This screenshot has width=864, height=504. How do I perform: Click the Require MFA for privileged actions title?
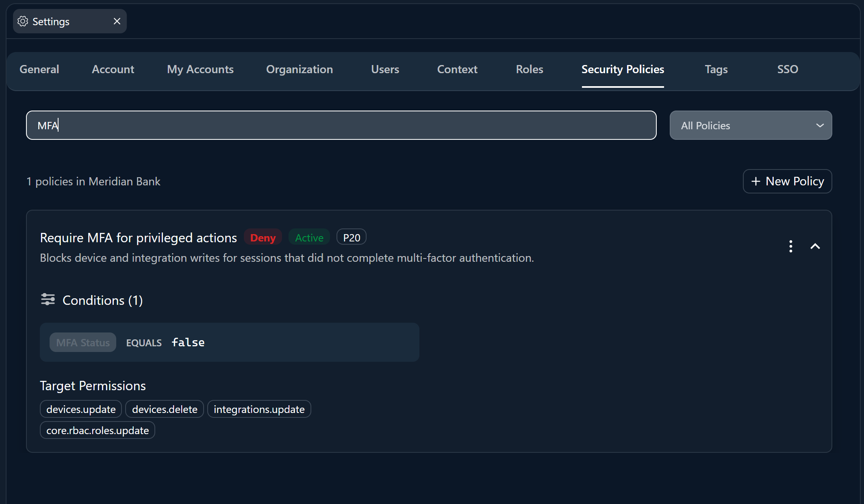(139, 238)
